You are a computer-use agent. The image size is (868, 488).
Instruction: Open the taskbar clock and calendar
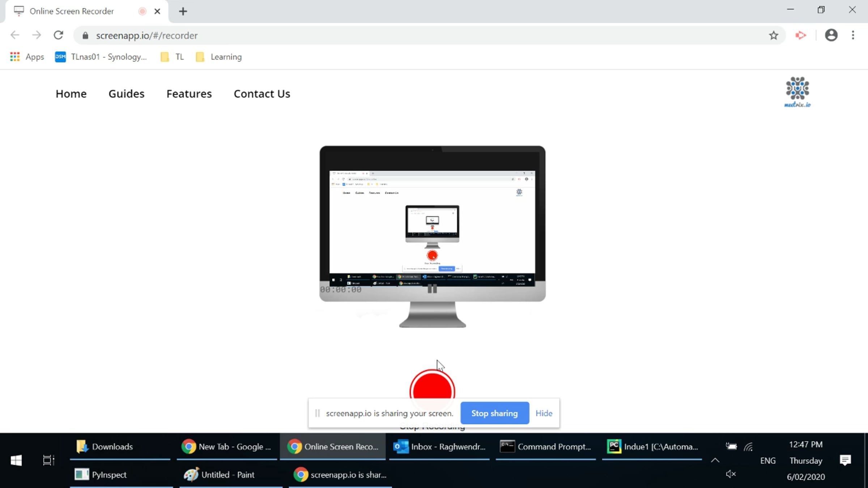(806, 461)
